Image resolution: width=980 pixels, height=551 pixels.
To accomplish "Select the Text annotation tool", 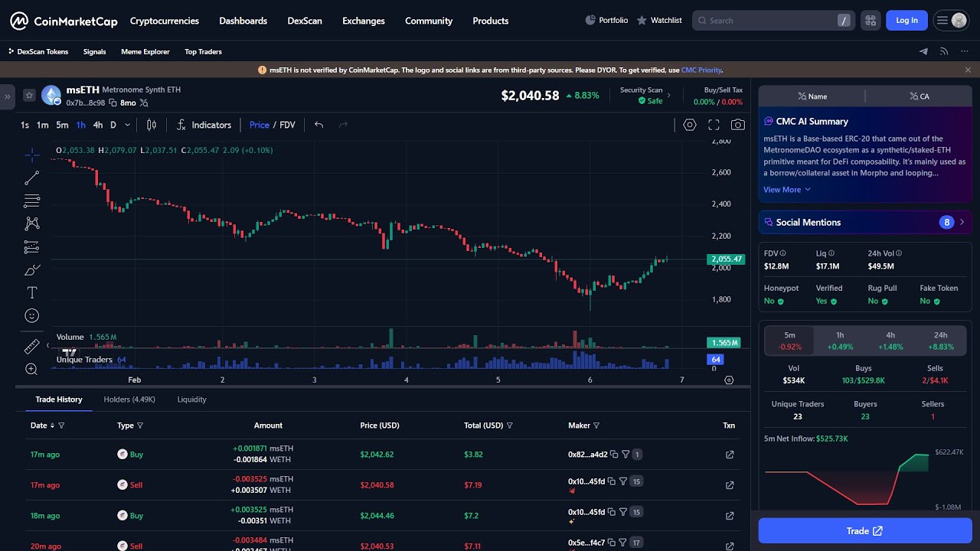I will pos(32,292).
